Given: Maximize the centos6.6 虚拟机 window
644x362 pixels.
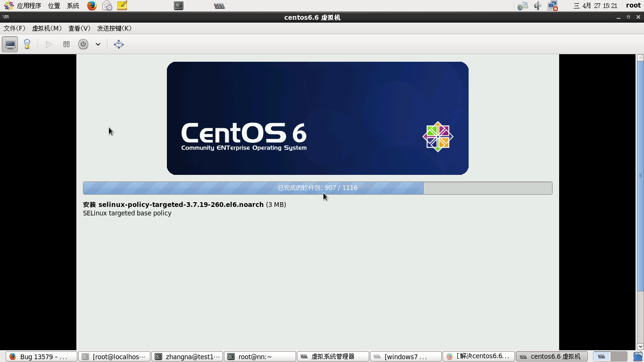Looking at the screenshot, I should 628,17.
